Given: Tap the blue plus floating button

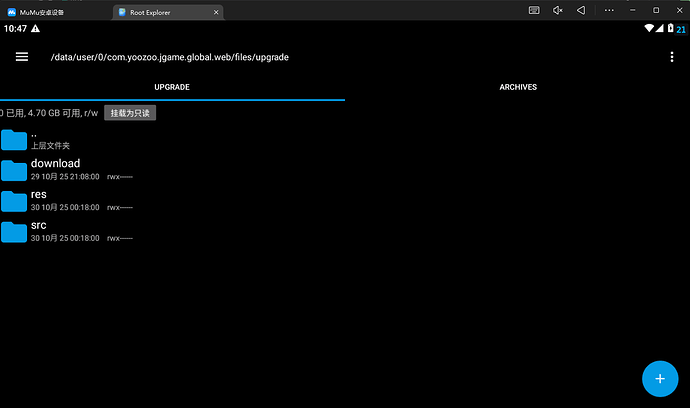Looking at the screenshot, I should point(659,379).
